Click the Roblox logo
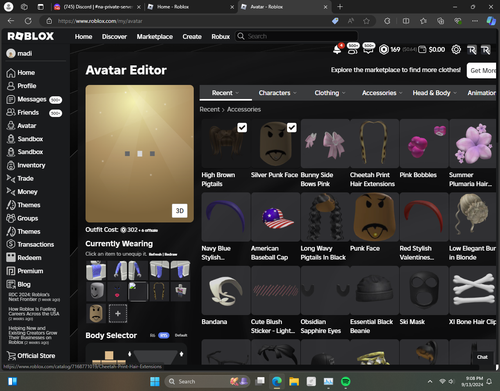Image resolution: width=500 pixels, height=391 pixels. (31, 36)
